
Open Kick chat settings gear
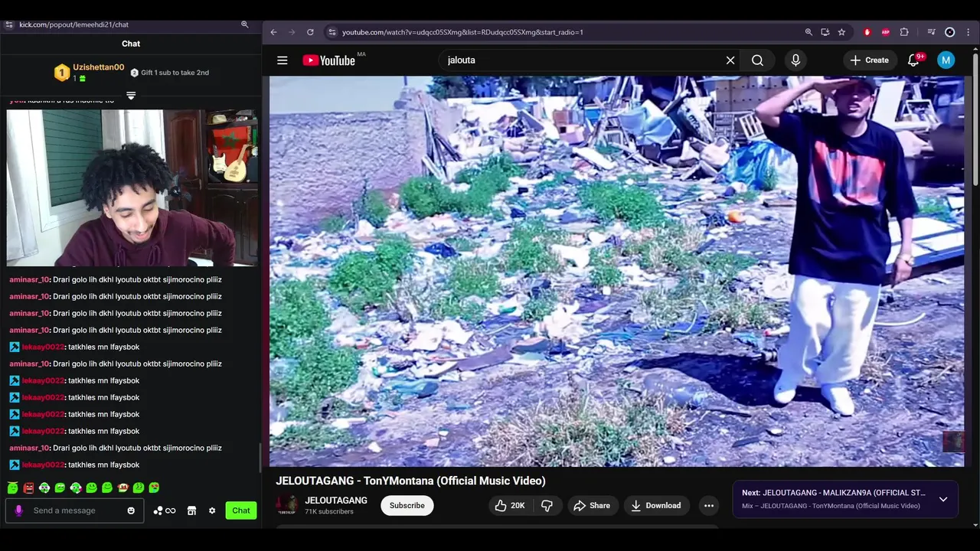[x=212, y=510]
